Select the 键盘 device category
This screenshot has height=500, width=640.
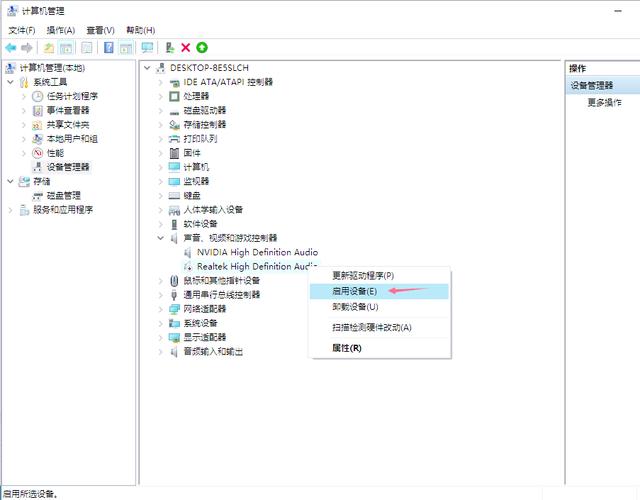pos(192,196)
